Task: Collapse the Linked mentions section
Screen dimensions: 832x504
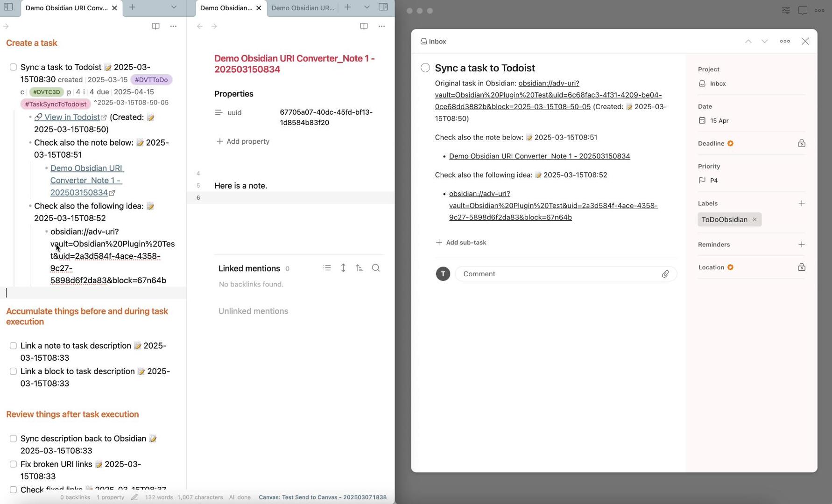Action: [249, 268]
